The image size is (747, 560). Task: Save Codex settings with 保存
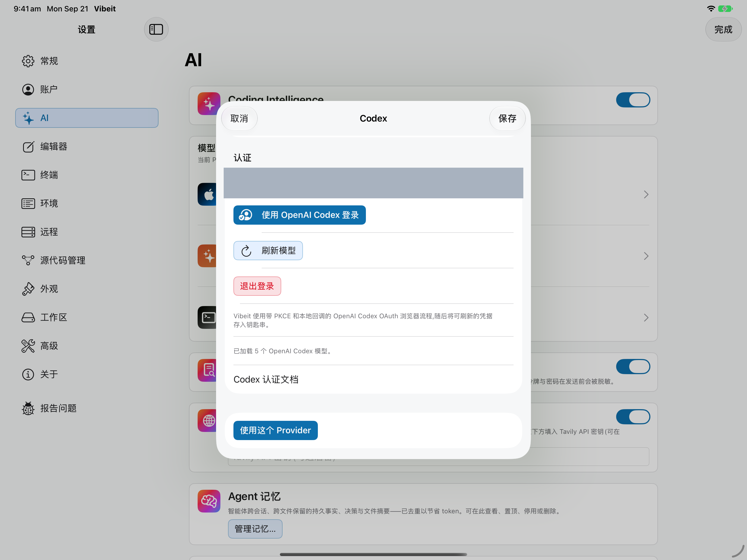tap(507, 119)
